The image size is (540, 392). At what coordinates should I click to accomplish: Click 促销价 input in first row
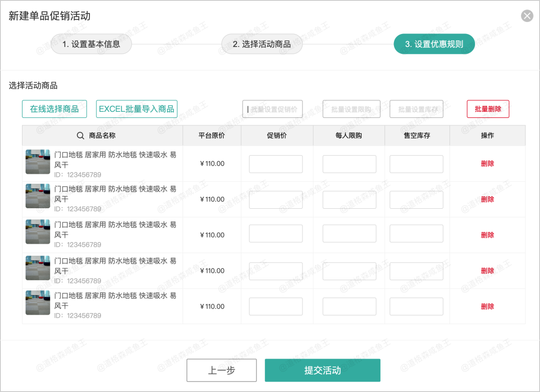[x=276, y=164]
